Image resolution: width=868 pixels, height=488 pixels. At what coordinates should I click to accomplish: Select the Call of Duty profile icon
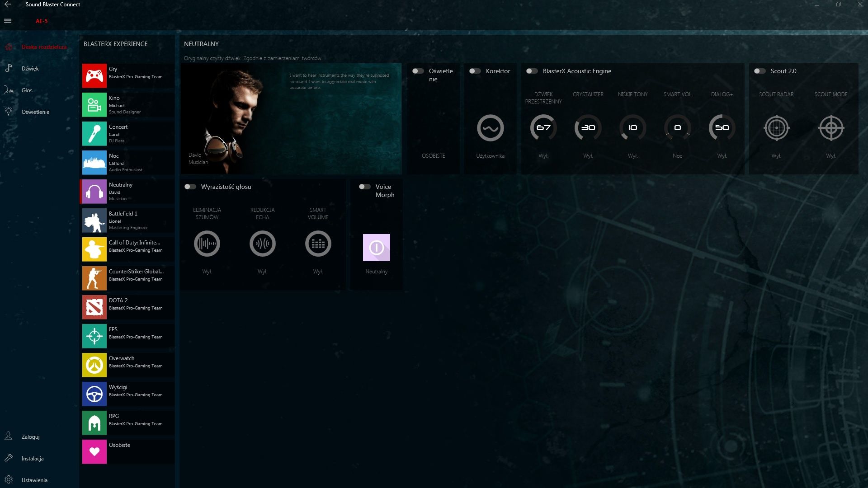[x=94, y=249]
